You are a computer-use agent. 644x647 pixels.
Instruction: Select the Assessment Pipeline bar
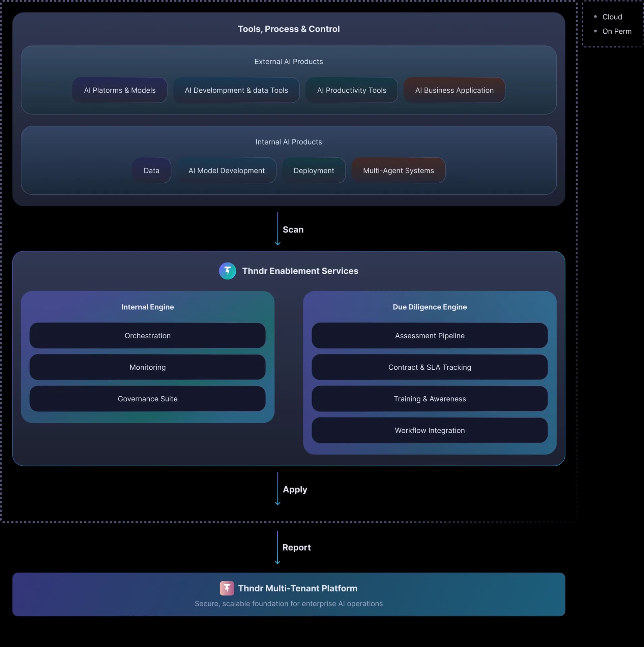430,336
